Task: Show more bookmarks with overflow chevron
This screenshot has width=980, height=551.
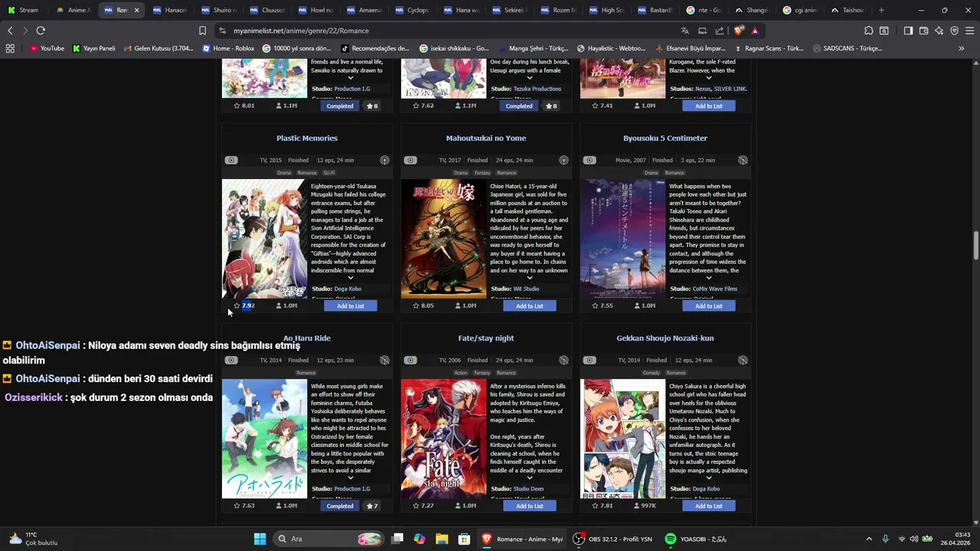Action: (961, 48)
